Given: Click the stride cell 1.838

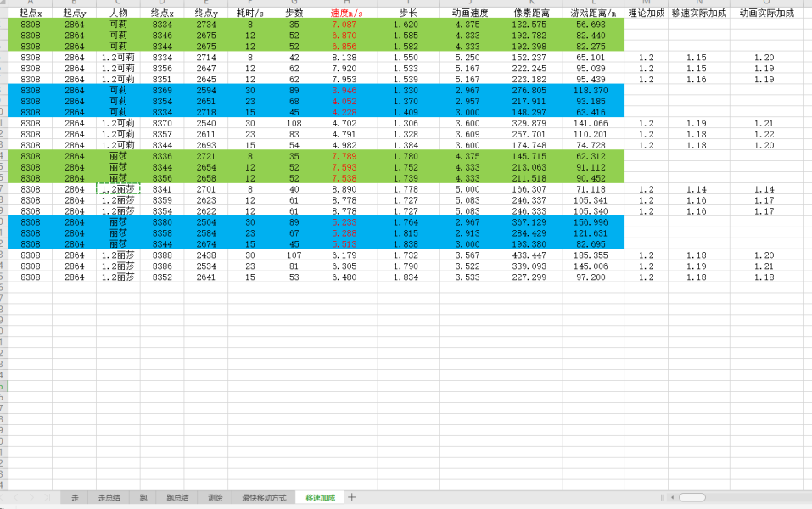Looking at the screenshot, I should (x=408, y=244).
